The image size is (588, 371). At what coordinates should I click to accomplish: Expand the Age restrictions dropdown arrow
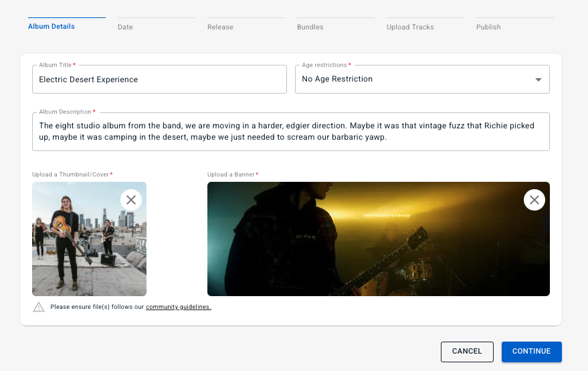[538, 80]
